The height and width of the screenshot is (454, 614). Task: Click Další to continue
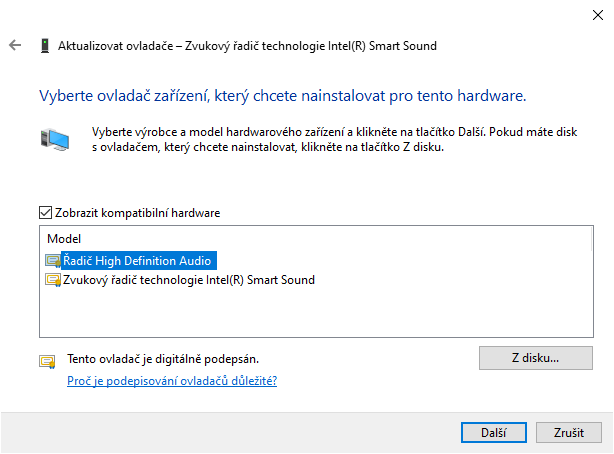(493, 432)
